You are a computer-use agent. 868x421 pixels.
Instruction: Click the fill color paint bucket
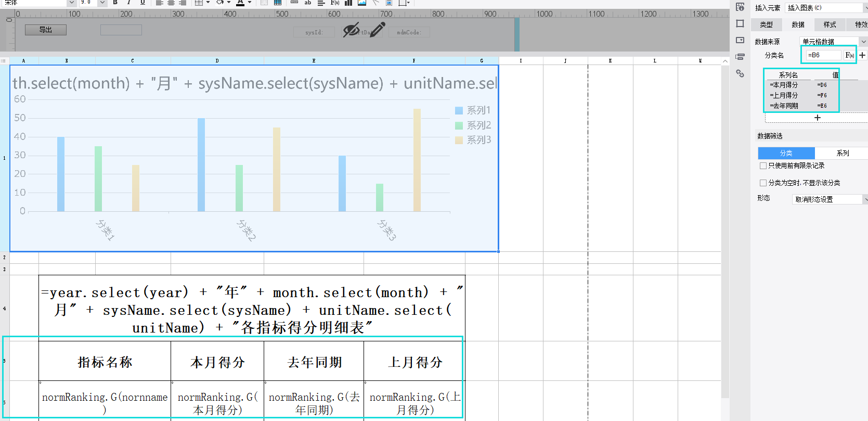pos(220,3)
